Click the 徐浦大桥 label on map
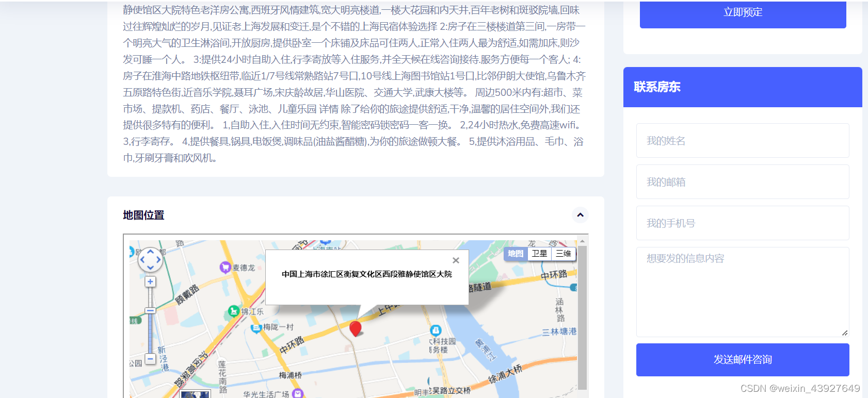Screen dimensions: 868x398 [505, 375]
